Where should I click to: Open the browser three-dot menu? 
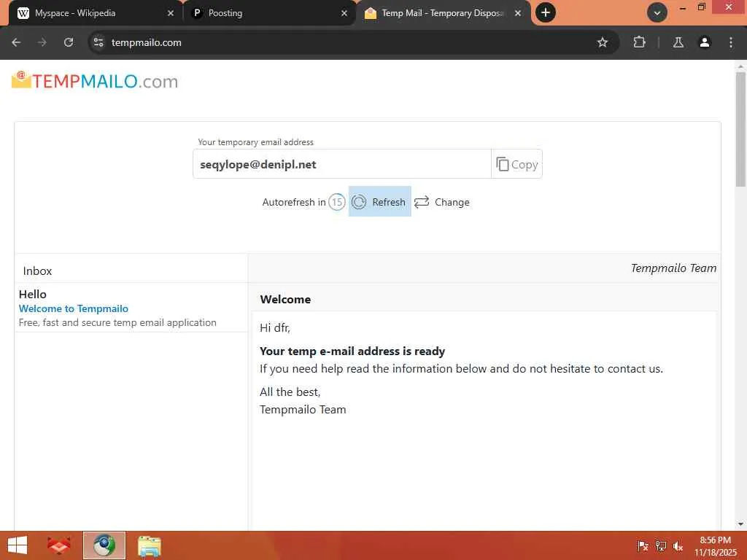point(731,42)
